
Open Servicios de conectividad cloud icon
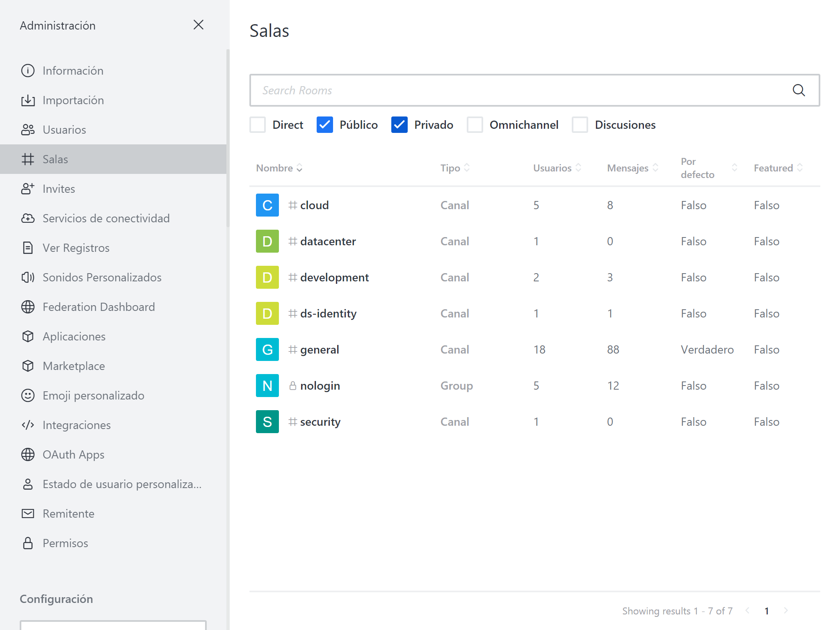point(28,218)
